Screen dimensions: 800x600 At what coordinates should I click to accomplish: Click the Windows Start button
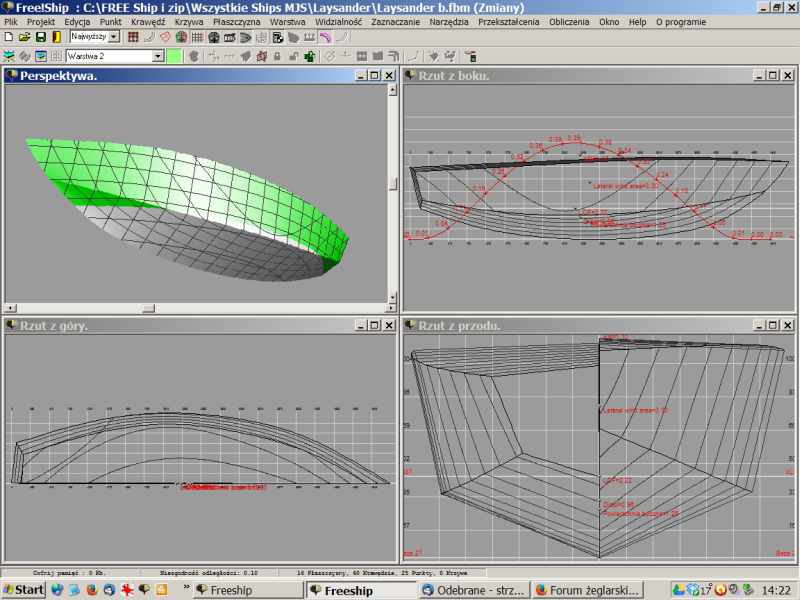click(23, 590)
